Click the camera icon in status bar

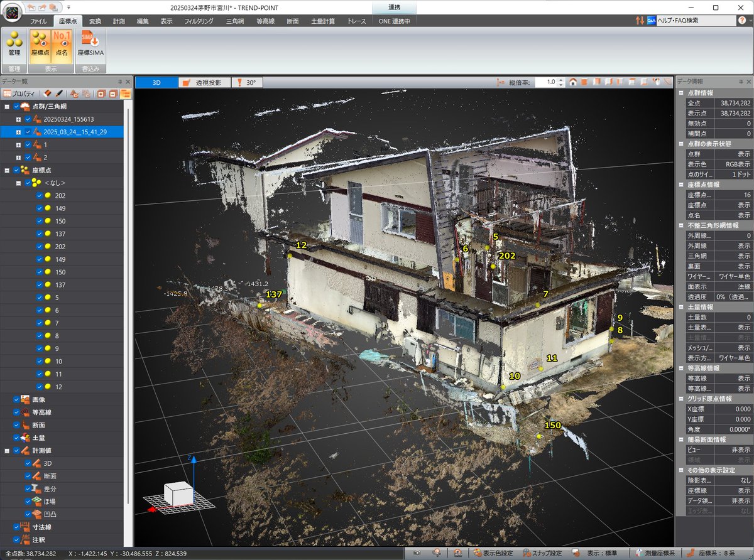coord(417,553)
